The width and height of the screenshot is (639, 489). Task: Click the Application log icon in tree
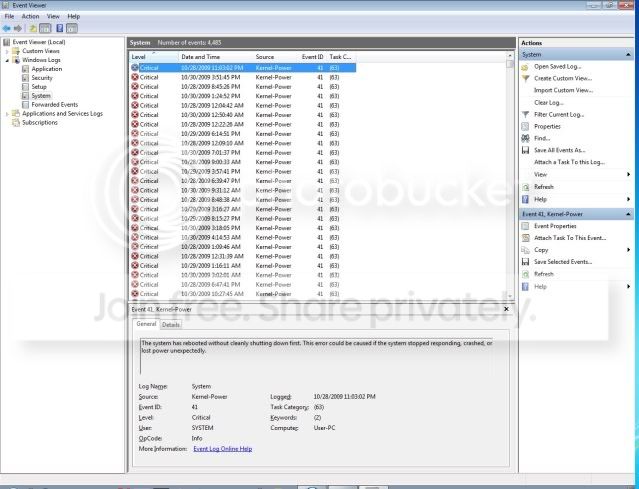25,69
